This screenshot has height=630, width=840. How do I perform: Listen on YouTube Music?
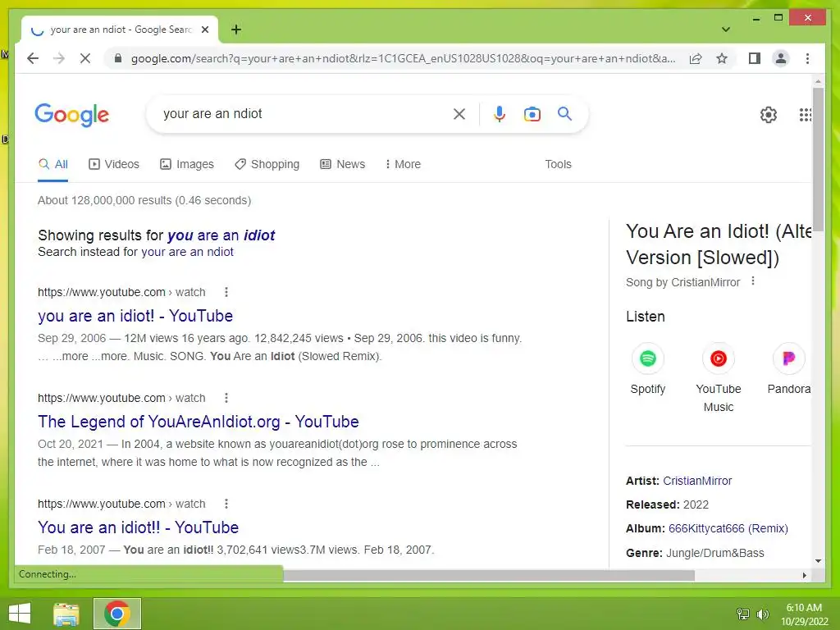click(719, 378)
